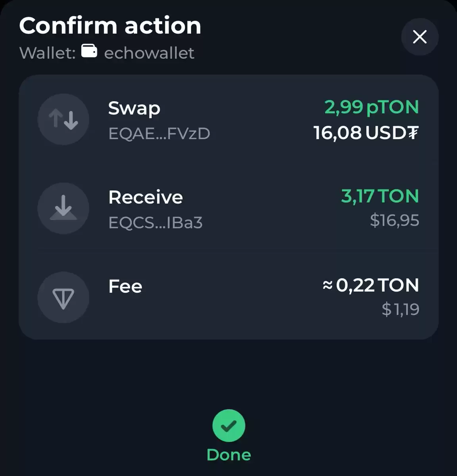Close the Confirm action dialog
The width and height of the screenshot is (457, 476).
click(x=420, y=37)
